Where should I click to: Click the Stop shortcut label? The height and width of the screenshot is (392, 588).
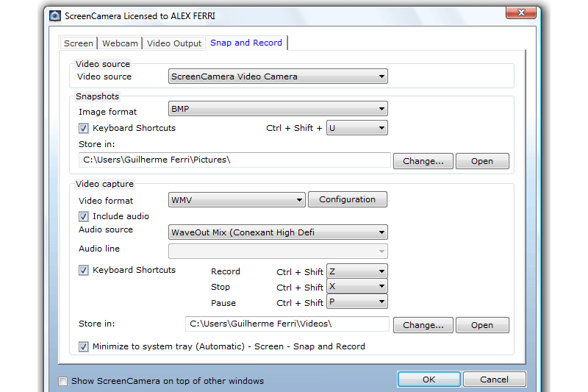tap(220, 288)
